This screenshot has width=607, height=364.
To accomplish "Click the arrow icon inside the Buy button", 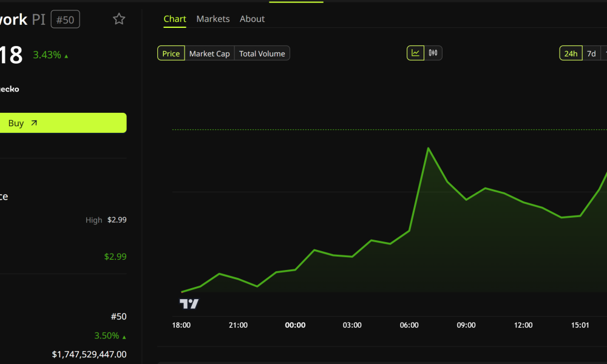I will [x=35, y=123].
